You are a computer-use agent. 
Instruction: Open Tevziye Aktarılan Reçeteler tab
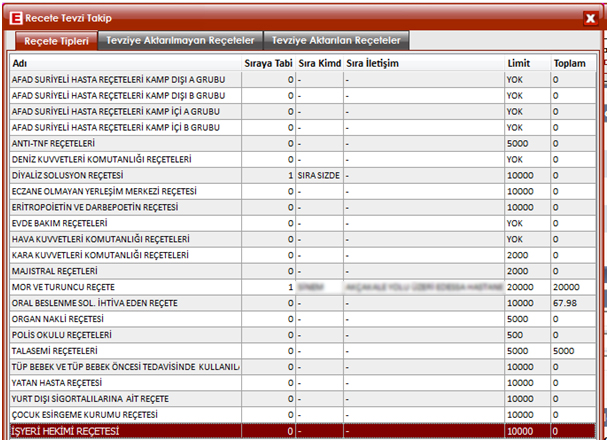click(336, 40)
